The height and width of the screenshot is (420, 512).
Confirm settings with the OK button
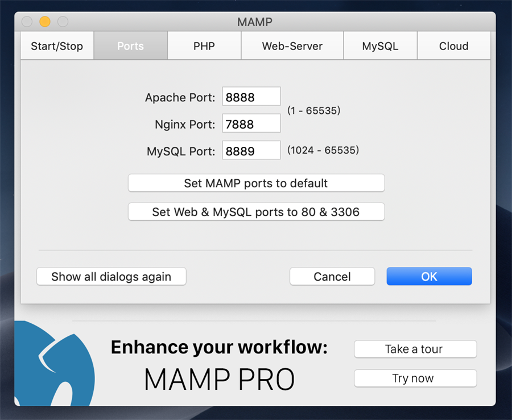429,277
